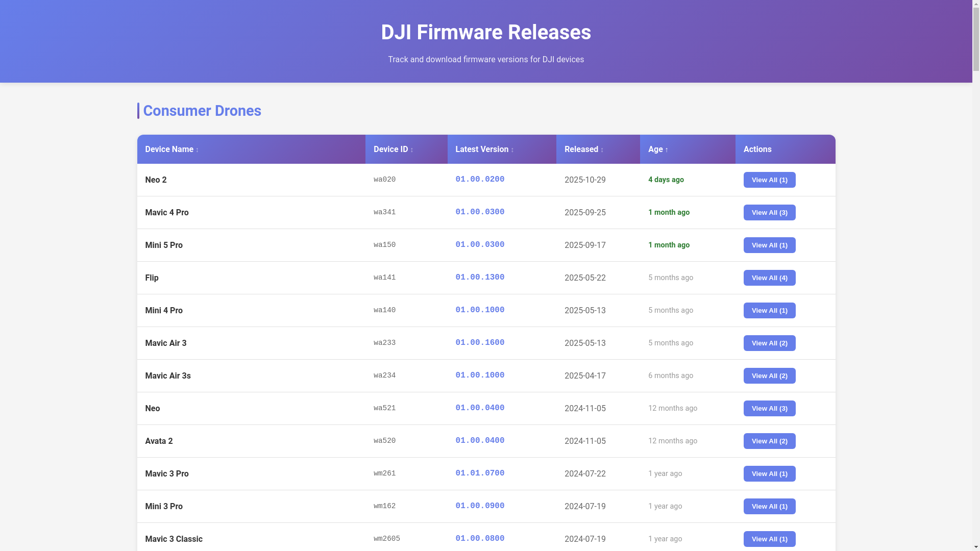Click View All (2) for Mavic Air 3s
The height and width of the screenshot is (551, 980).
[769, 376]
